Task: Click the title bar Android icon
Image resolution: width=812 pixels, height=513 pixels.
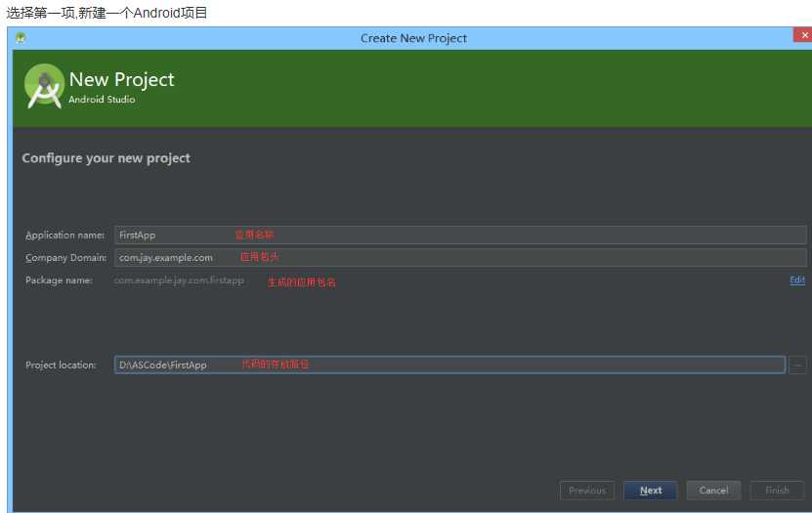Action: coord(21,38)
